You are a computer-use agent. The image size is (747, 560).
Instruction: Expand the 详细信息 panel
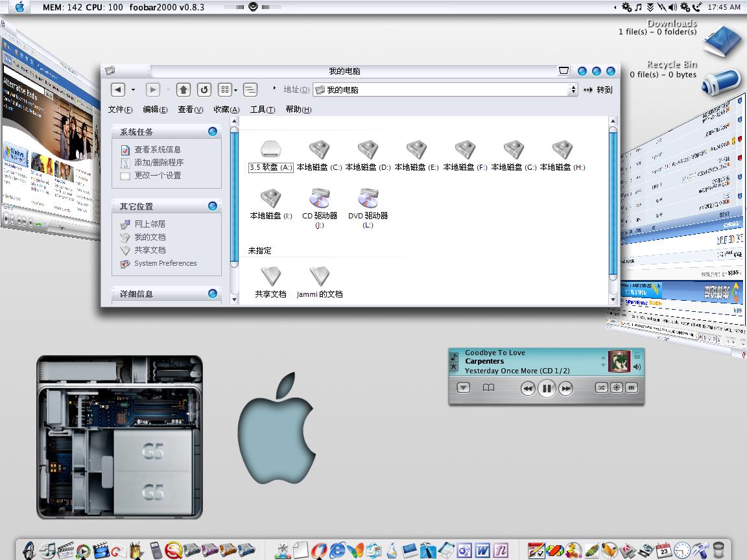click(x=213, y=294)
